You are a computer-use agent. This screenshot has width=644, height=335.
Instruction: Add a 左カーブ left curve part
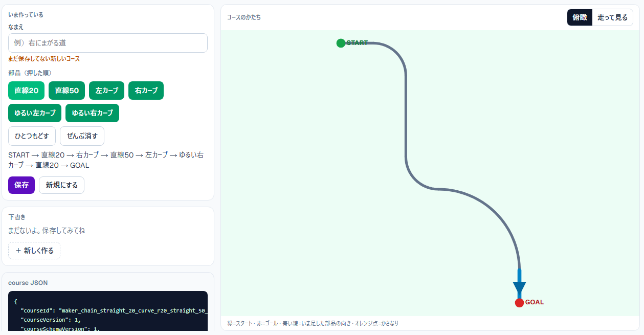coord(106,91)
